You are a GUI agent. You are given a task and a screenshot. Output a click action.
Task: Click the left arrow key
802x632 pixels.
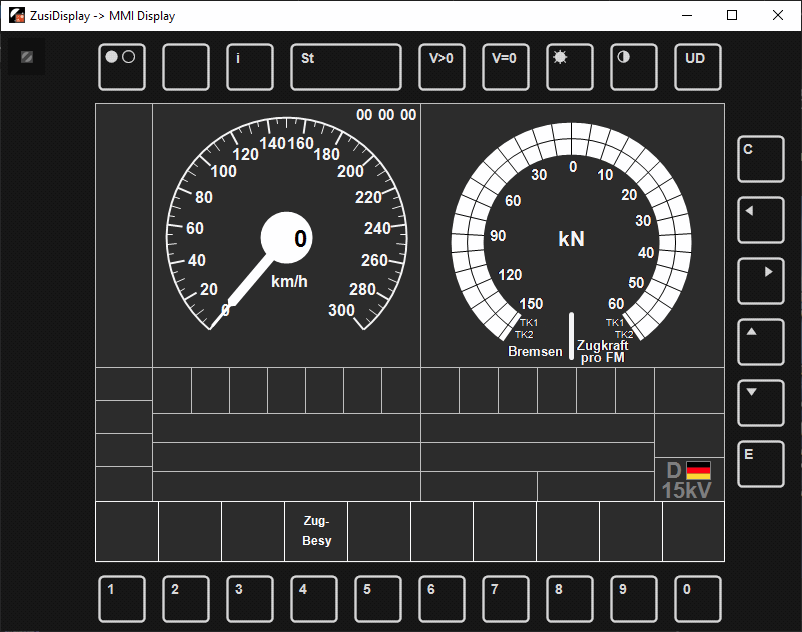coord(761,220)
